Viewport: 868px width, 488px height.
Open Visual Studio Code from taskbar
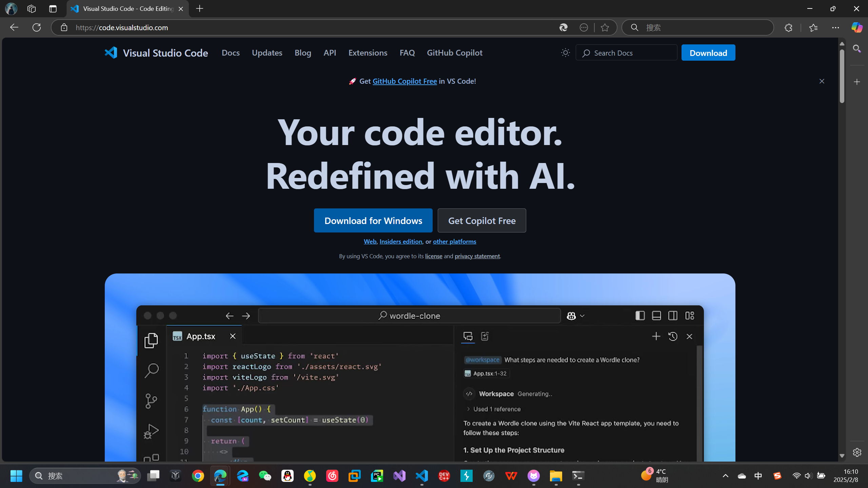click(422, 476)
